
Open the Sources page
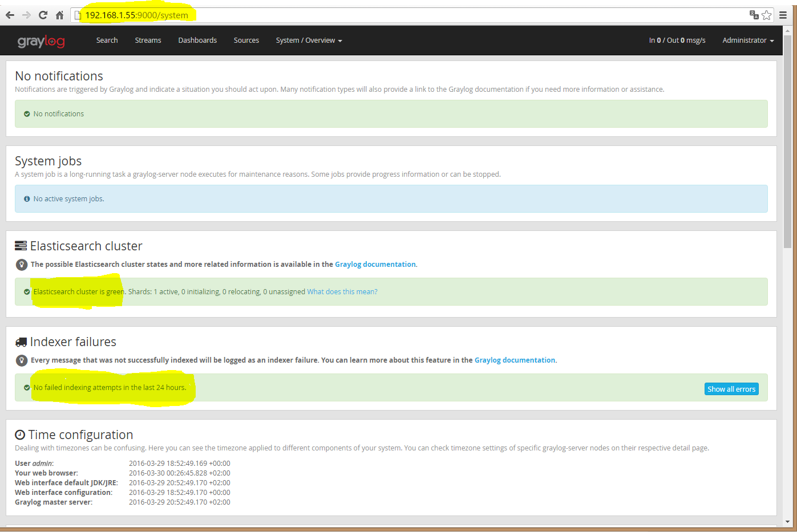246,40
